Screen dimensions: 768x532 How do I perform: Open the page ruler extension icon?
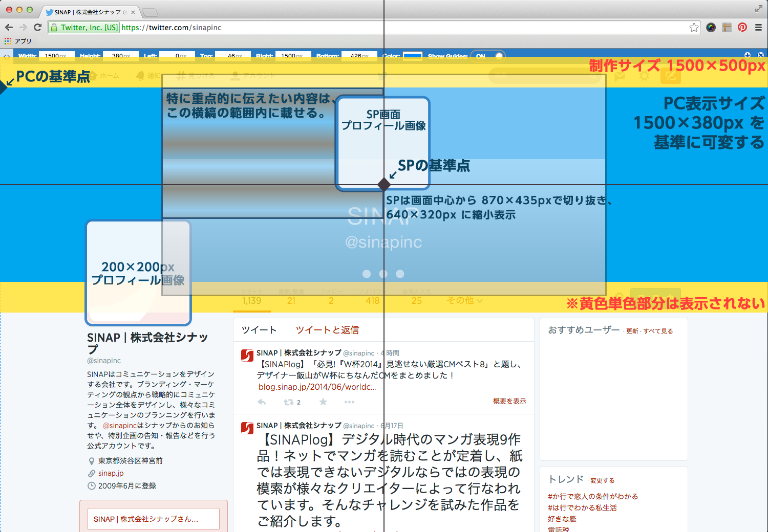point(727,28)
